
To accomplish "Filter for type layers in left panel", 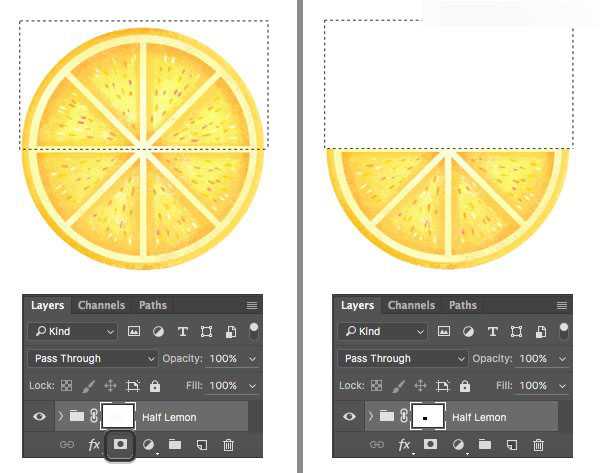I will 183,331.
